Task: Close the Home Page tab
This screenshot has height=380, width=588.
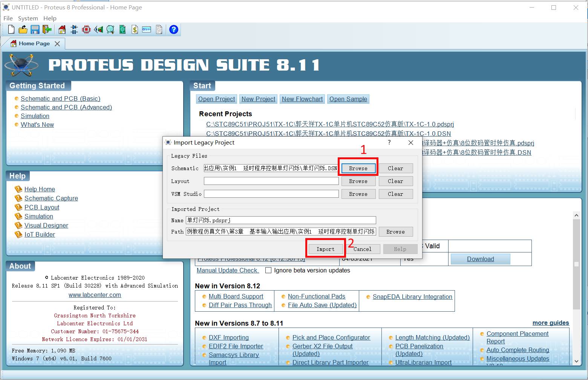Action: pyautogui.click(x=57, y=44)
